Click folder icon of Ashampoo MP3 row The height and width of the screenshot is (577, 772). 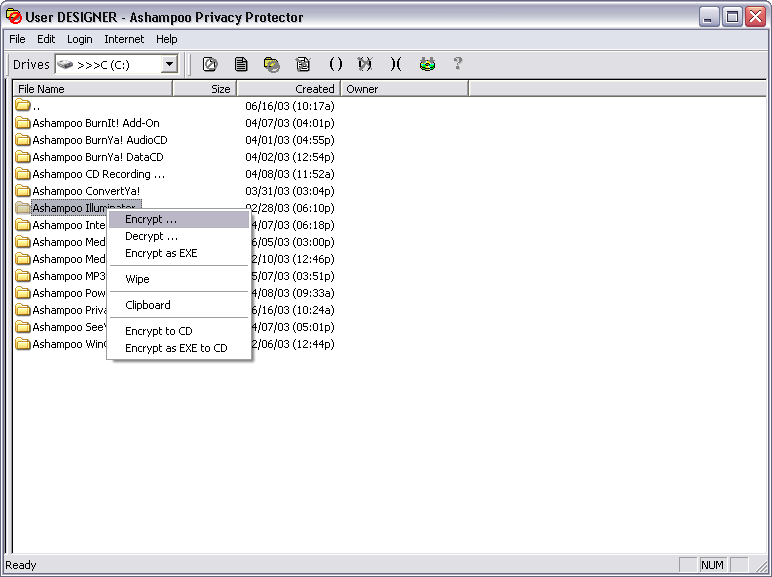pyautogui.click(x=23, y=276)
